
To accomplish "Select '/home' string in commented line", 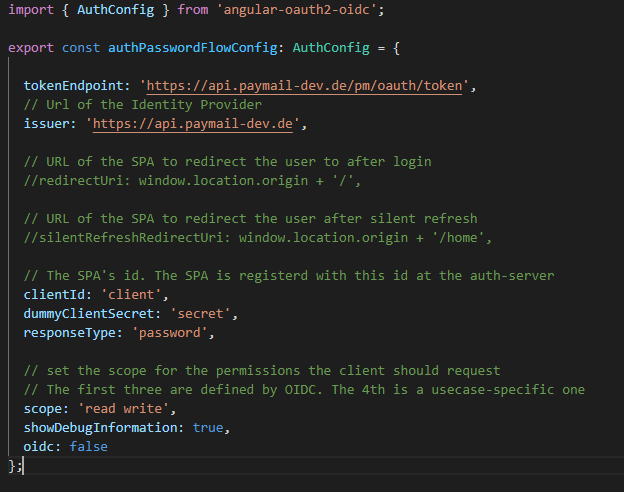I will point(458,238).
